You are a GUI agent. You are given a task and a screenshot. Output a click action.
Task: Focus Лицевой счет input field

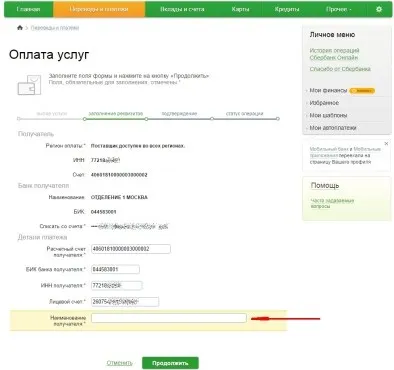(x=125, y=302)
